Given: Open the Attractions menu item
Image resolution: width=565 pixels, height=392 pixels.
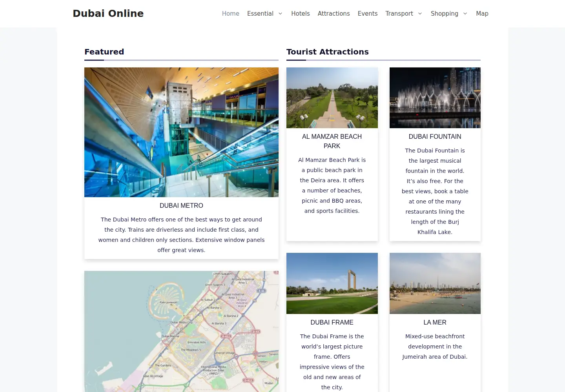Looking at the screenshot, I should (334, 13).
